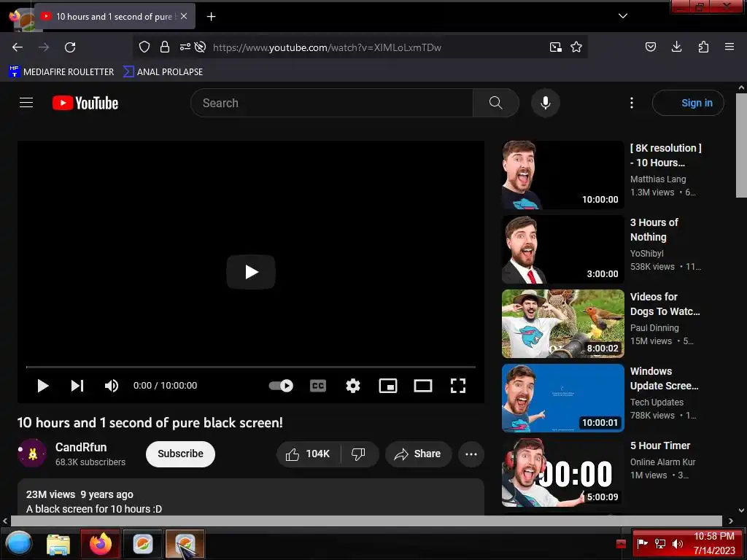Viewport: 747px width, 560px height.
Task: Click the picture-in-picture icon in the address bar
Action: tap(555, 47)
